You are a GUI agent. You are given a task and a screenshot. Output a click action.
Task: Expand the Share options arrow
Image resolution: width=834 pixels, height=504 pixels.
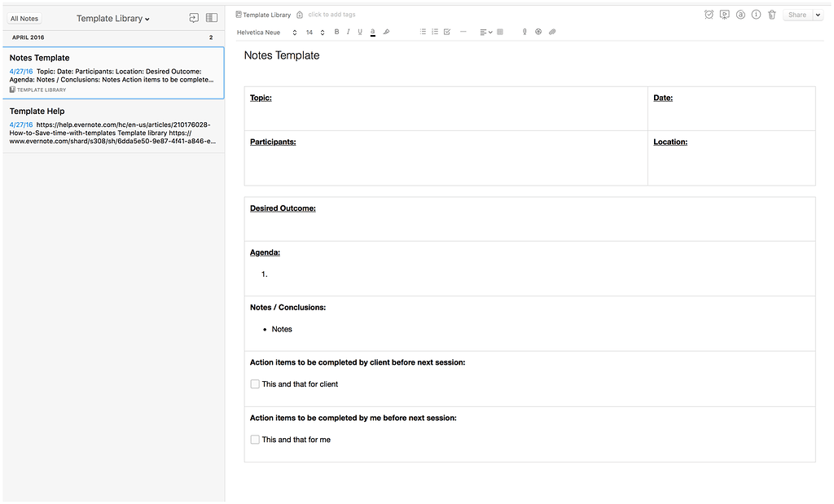coord(818,15)
